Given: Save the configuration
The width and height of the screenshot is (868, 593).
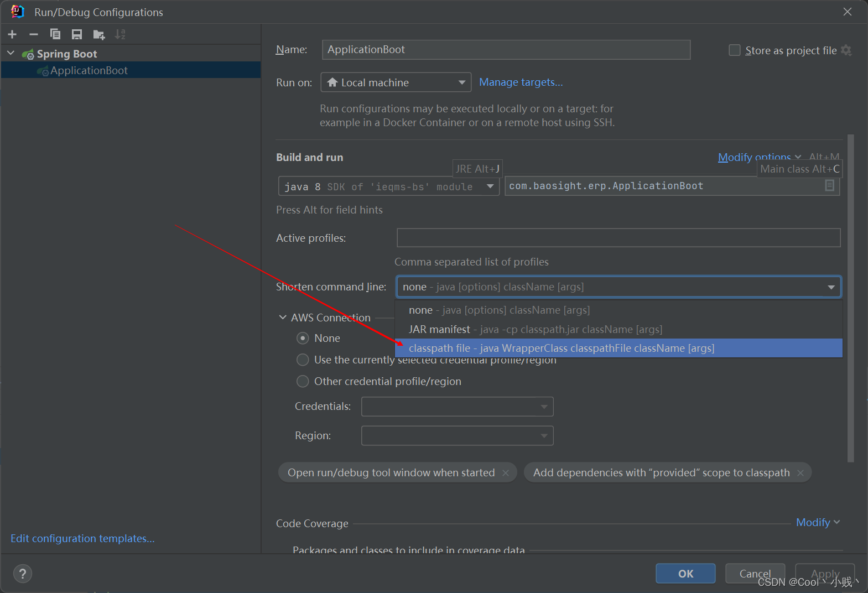Looking at the screenshot, I should 77,34.
